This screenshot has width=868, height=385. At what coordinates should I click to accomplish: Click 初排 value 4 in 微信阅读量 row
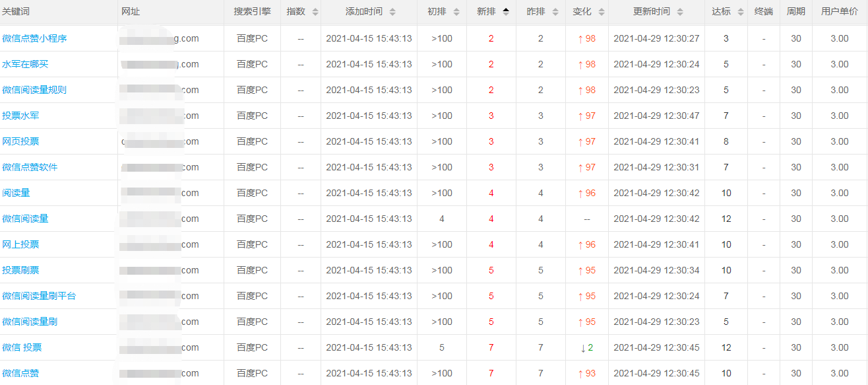point(442,219)
